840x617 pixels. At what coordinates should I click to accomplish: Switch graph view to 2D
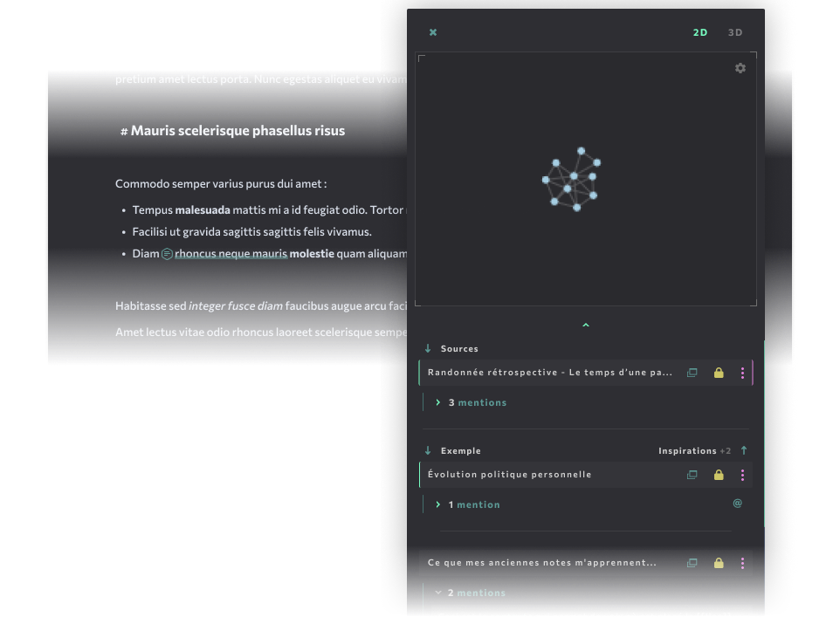[700, 32]
